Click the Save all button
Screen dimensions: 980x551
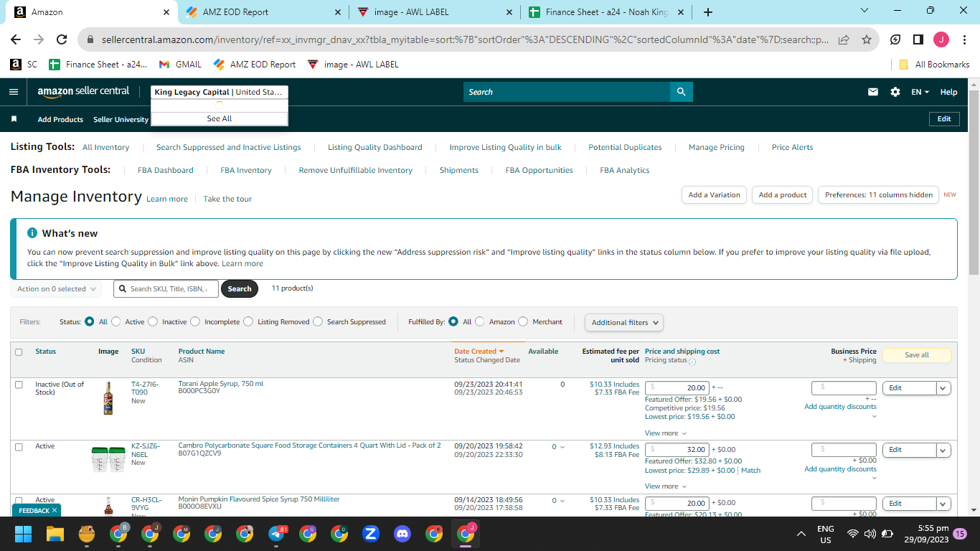click(x=917, y=355)
